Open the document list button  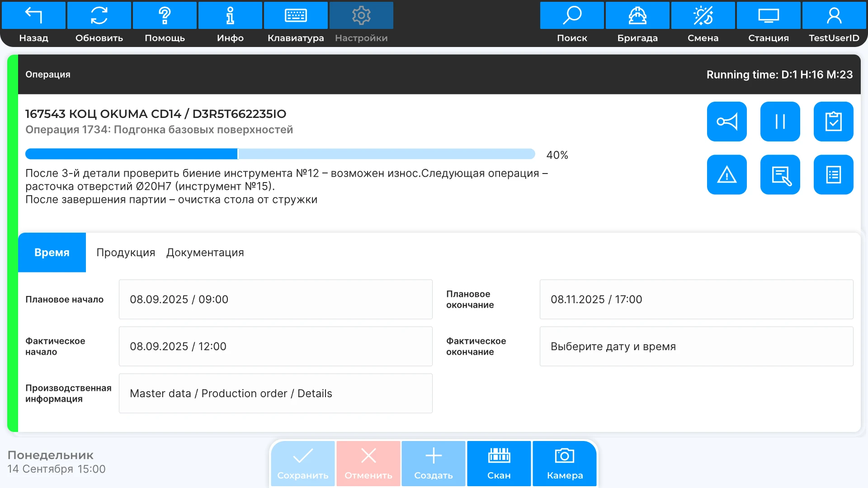834,175
